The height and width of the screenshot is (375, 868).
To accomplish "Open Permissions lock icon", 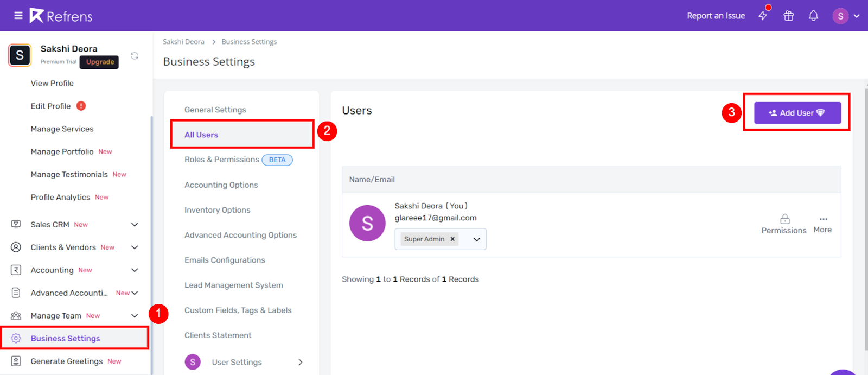I will click(x=784, y=219).
